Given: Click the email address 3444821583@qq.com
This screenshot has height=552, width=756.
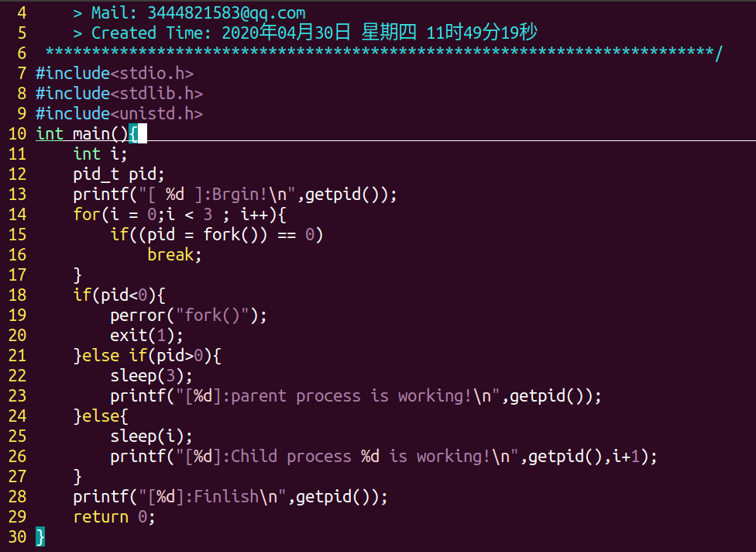Looking at the screenshot, I should 225,13.
